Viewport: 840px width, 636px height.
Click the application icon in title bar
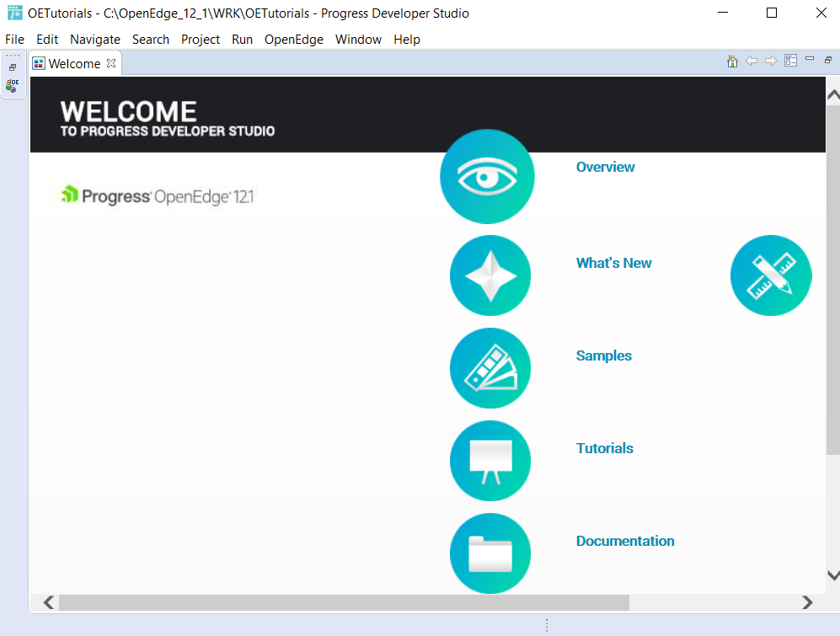pos(14,13)
